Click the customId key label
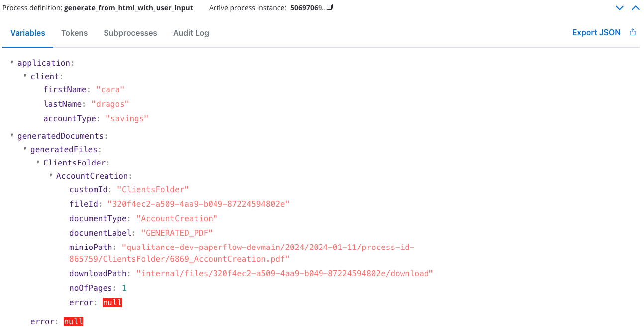 [x=89, y=190]
